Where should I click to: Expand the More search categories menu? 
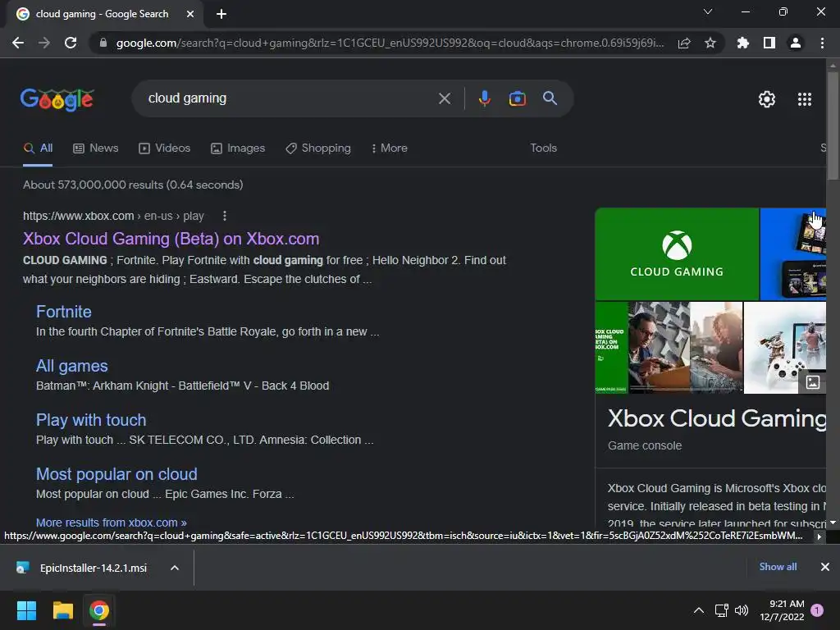(389, 148)
